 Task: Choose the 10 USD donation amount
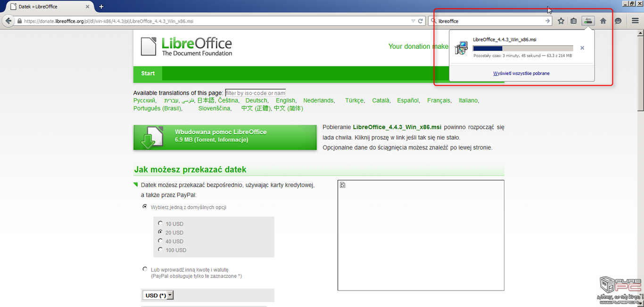(x=160, y=223)
